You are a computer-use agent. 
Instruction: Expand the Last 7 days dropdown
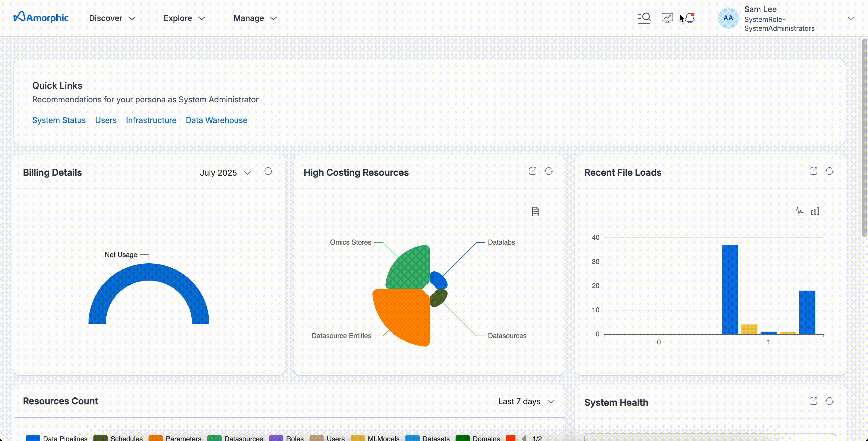pos(526,401)
